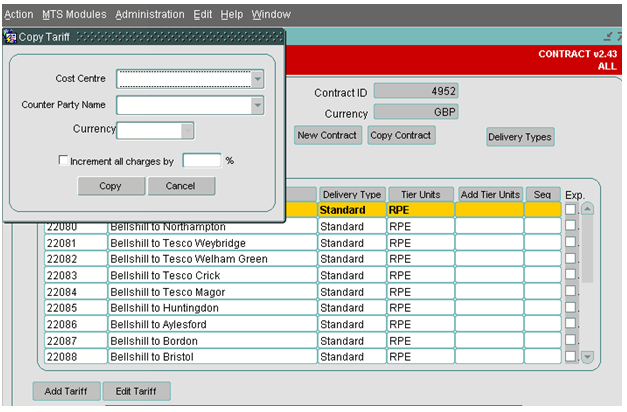Click tariff ID cell 22084
627x412 pixels.
pyautogui.click(x=76, y=292)
